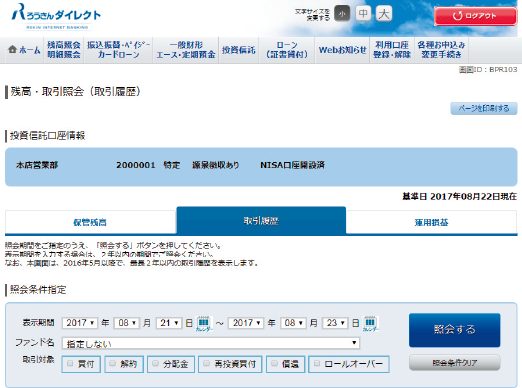Set font size to large (大)
Viewport: 522px width, 388px height.
(384, 14)
